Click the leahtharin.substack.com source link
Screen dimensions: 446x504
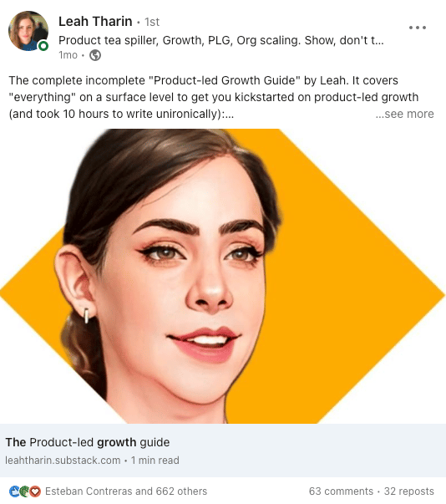click(x=63, y=461)
